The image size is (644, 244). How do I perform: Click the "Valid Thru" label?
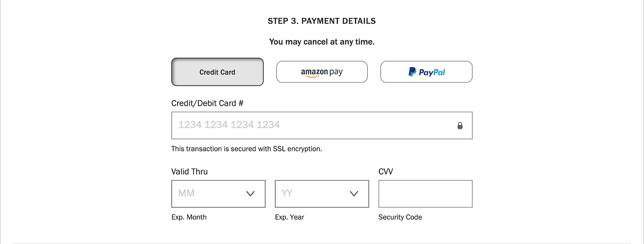click(x=189, y=172)
